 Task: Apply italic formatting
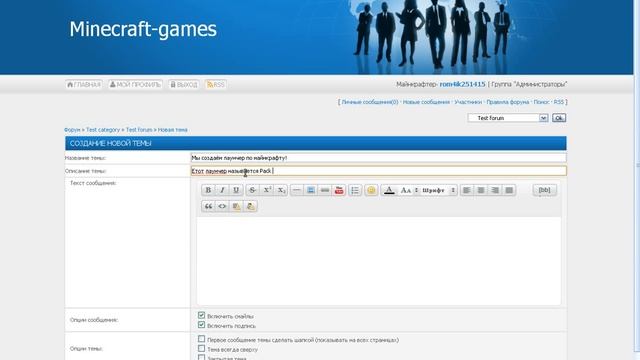[222, 190]
